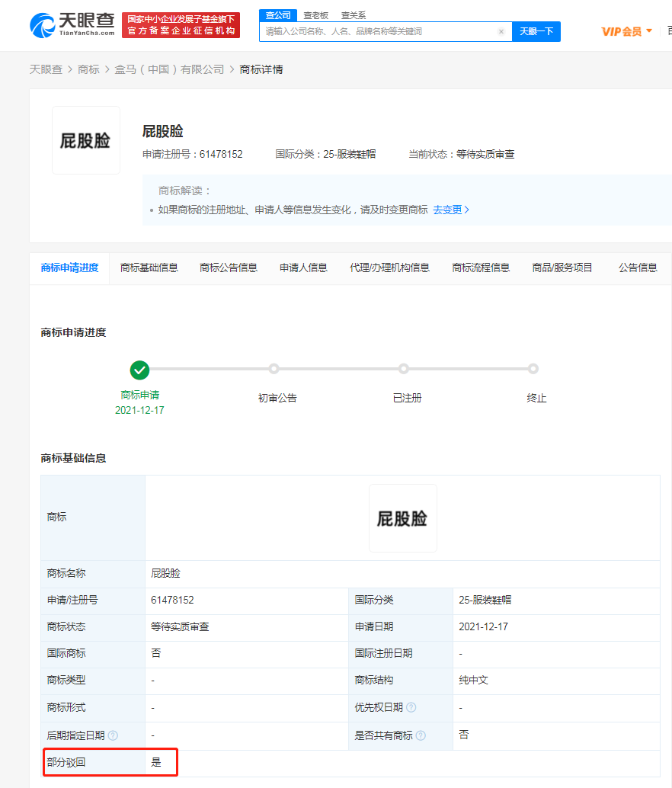Click the TianYanCha logo
The width and height of the screenshot is (672, 788).
pos(72,25)
